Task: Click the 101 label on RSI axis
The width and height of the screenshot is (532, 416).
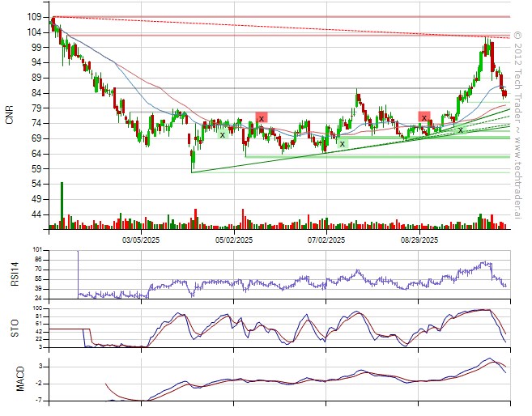Action: (35, 250)
